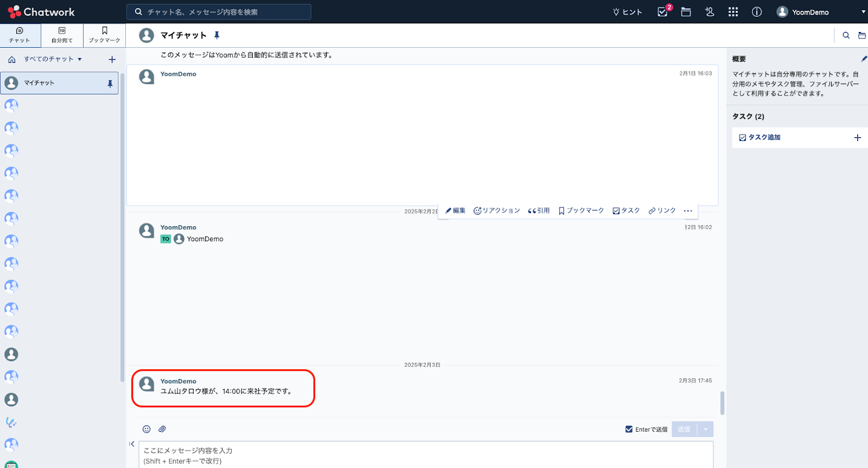Click ブックマーク in the message action bar

click(x=581, y=210)
